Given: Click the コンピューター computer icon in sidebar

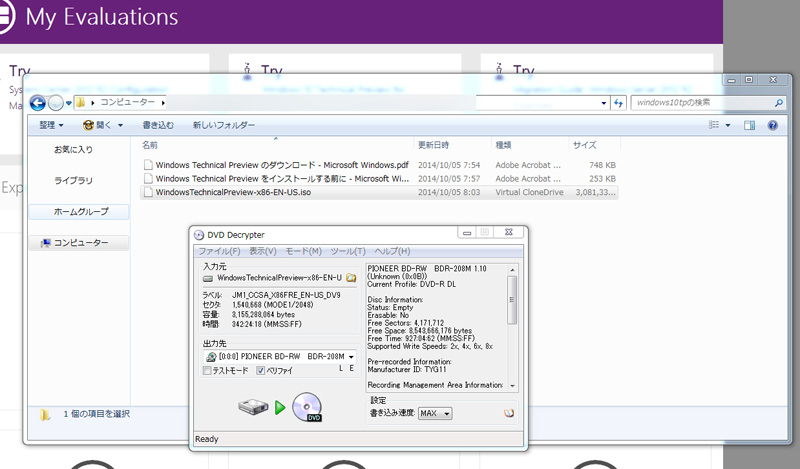Looking at the screenshot, I should [46, 243].
